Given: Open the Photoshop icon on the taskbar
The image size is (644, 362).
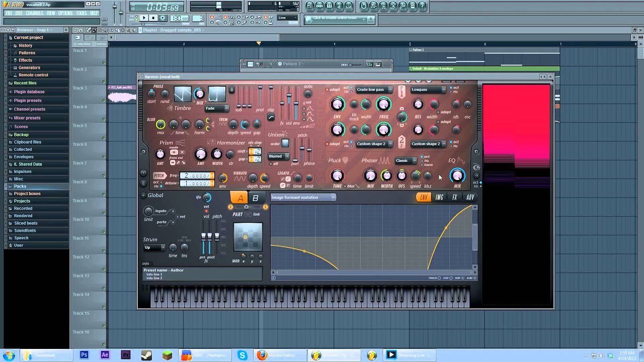Looking at the screenshot, I should click(x=84, y=355).
